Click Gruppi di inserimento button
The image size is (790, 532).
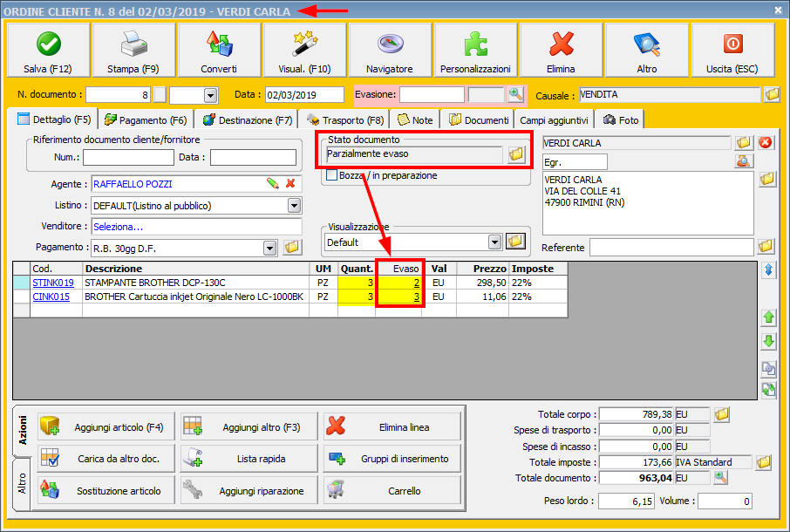(x=392, y=459)
